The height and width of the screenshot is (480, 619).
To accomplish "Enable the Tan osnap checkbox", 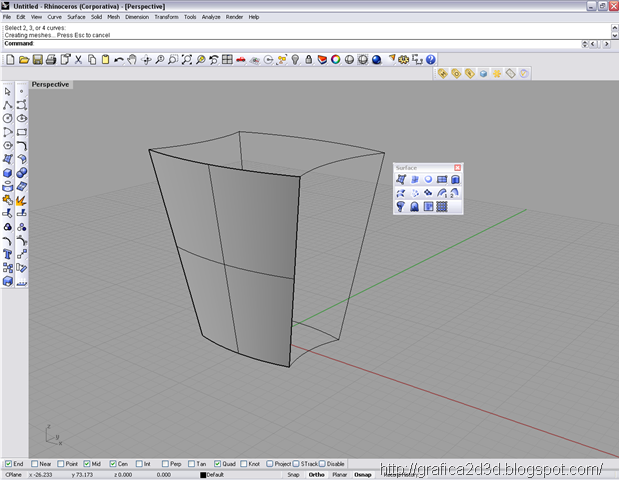I will click(x=191, y=464).
